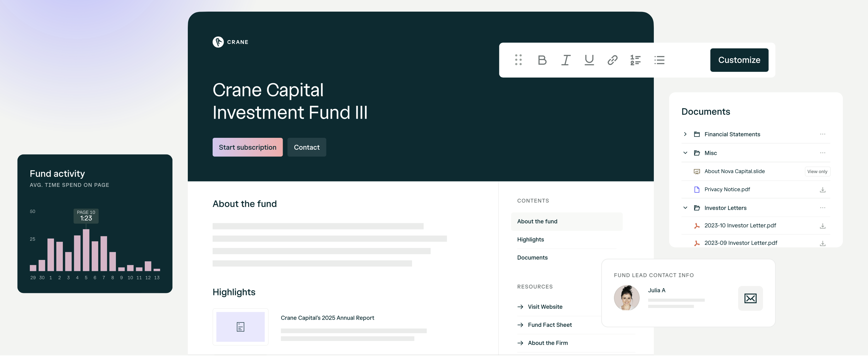The image size is (868, 356).
Task: Open 2023-09 Investor Letter.pdf
Action: click(x=740, y=243)
